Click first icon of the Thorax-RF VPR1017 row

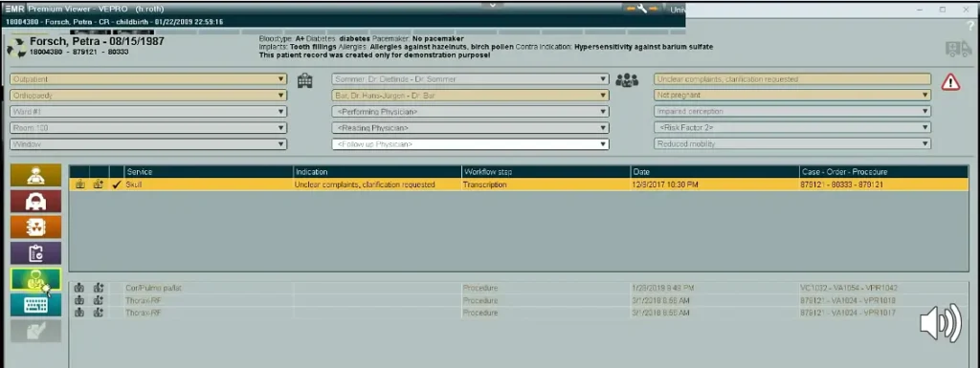(79, 313)
